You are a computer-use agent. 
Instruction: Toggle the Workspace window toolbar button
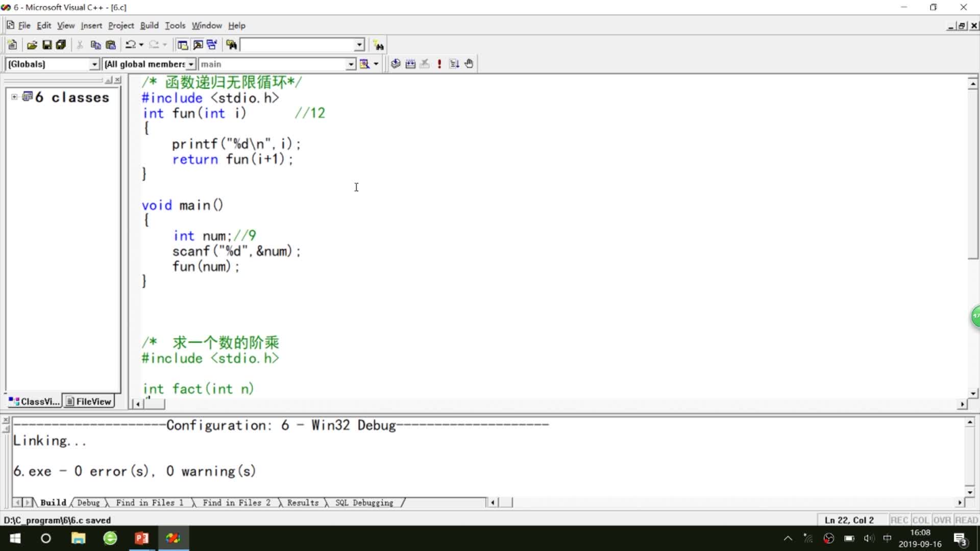[182, 45]
